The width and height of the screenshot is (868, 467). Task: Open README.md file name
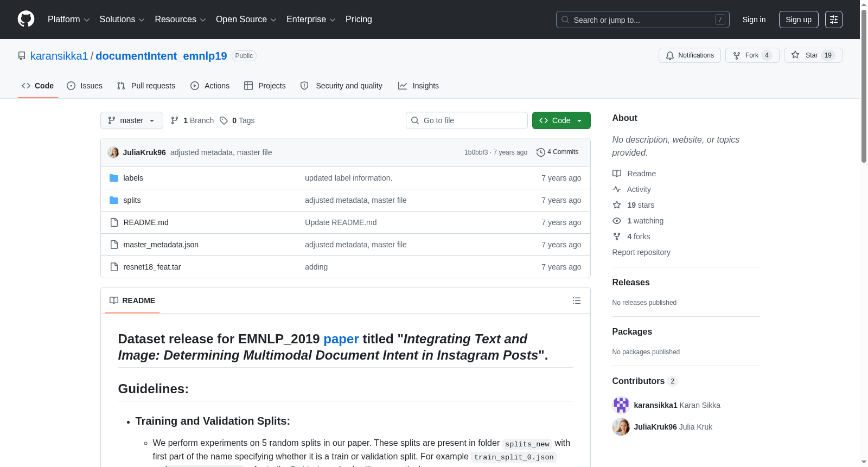pyautogui.click(x=146, y=222)
